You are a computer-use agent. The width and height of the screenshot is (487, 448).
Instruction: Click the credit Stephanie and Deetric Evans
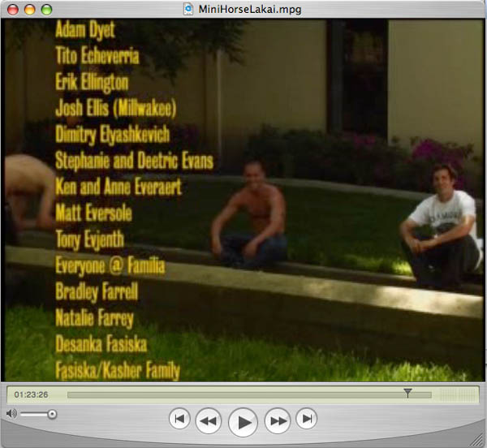tap(135, 161)
